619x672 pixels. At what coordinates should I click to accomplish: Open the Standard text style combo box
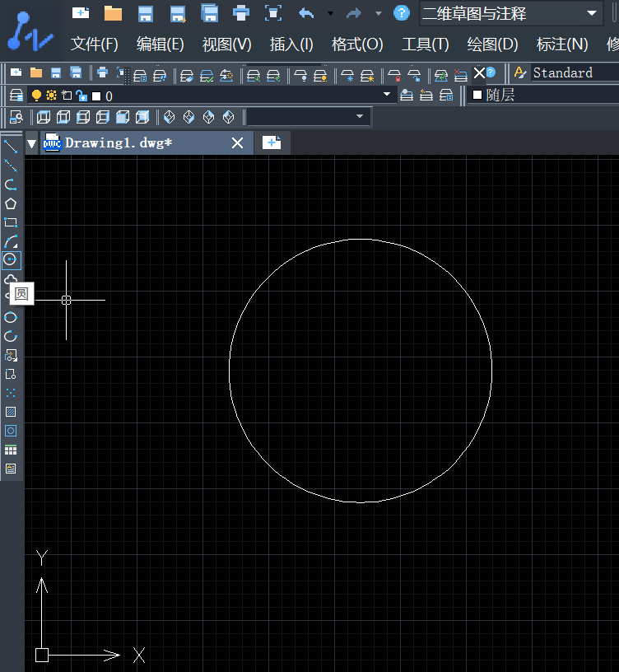tap(574, 72)
